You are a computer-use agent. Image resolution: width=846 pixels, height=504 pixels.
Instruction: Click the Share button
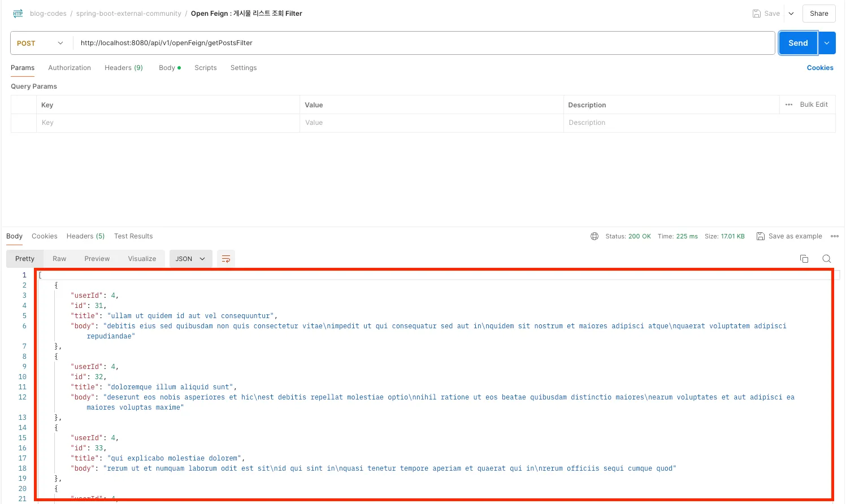(x=819, y=14)
